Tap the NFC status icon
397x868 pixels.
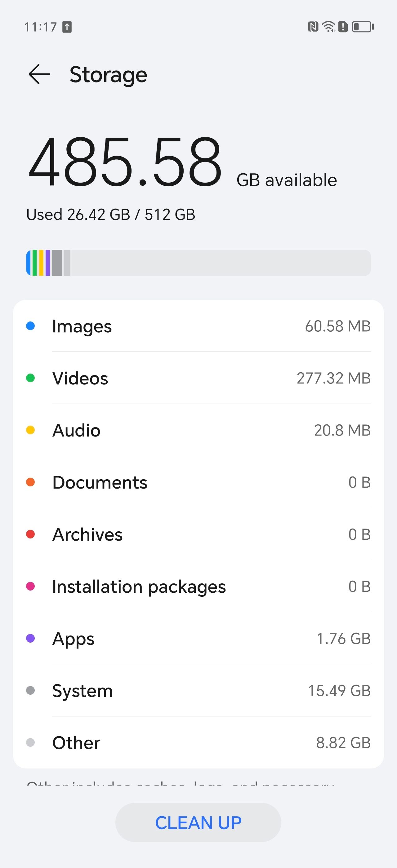(x=313, y=27)
